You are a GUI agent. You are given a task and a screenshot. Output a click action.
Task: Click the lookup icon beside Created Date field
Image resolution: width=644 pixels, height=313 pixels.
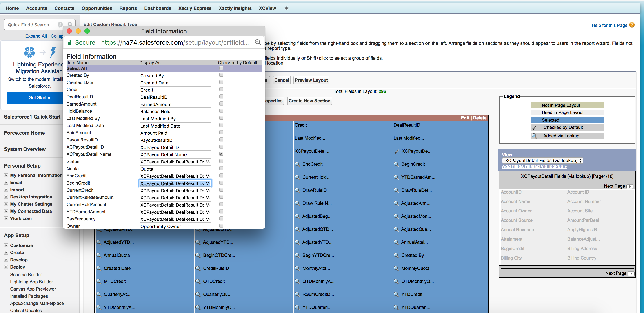[99, 269]
